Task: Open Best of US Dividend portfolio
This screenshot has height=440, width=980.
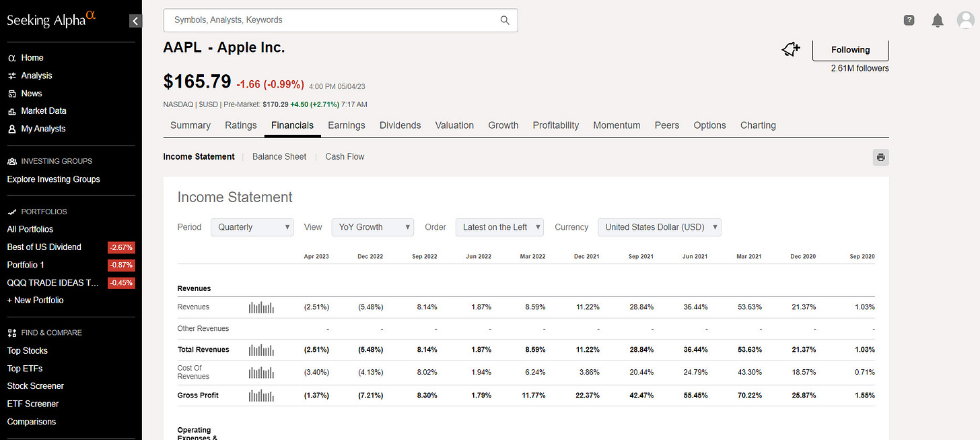Action: pyautogui.click(x=44, y=247)
